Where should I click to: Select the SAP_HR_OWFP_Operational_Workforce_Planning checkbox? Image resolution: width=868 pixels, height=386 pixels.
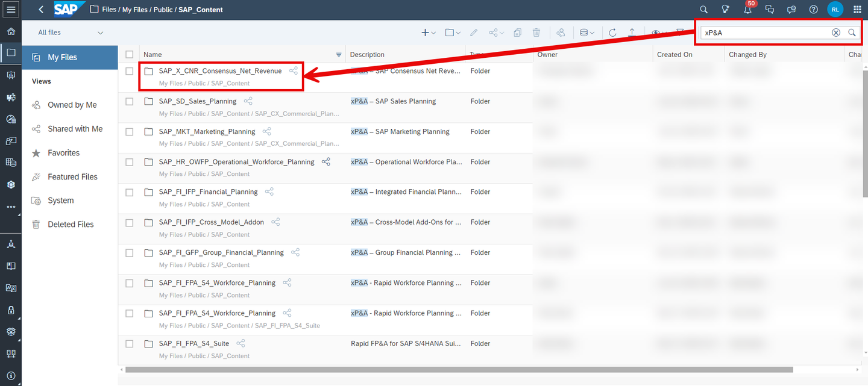click(x=129, y=162)
